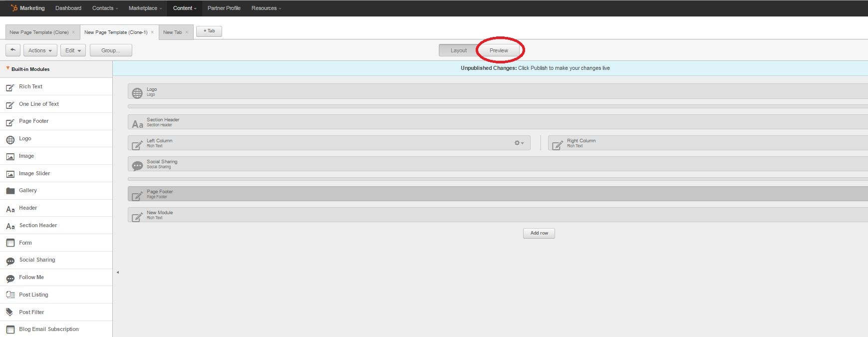The height and width of the screenshot is (337, 868).
Task: Select the Image Slider module icon
Action: coord(10,174)
